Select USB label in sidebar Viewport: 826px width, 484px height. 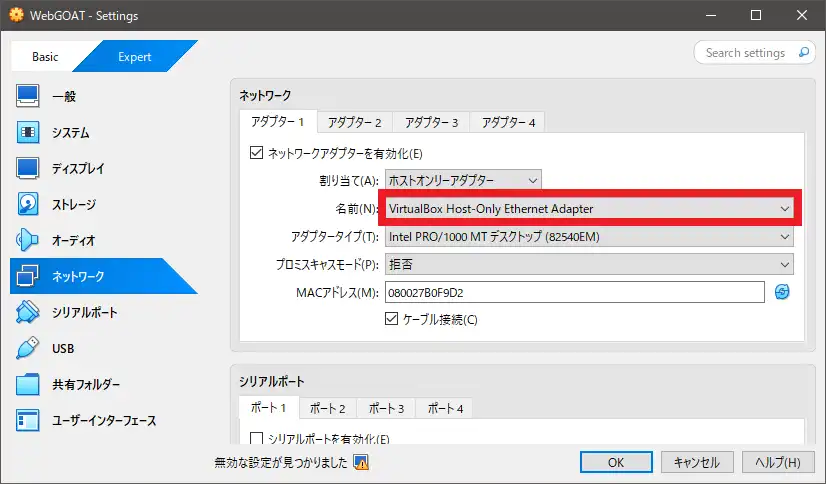tap(63, 349)
